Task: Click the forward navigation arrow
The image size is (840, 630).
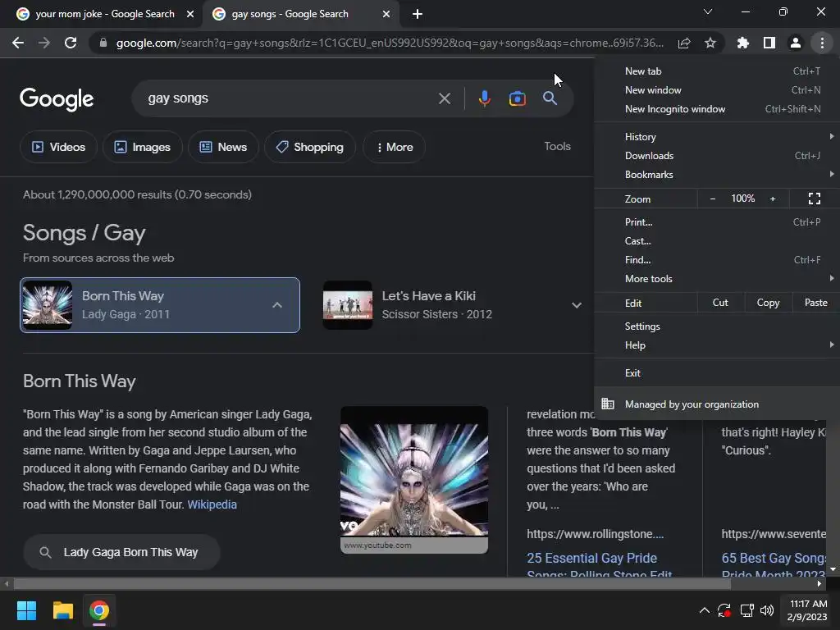Action: [44, 43]
